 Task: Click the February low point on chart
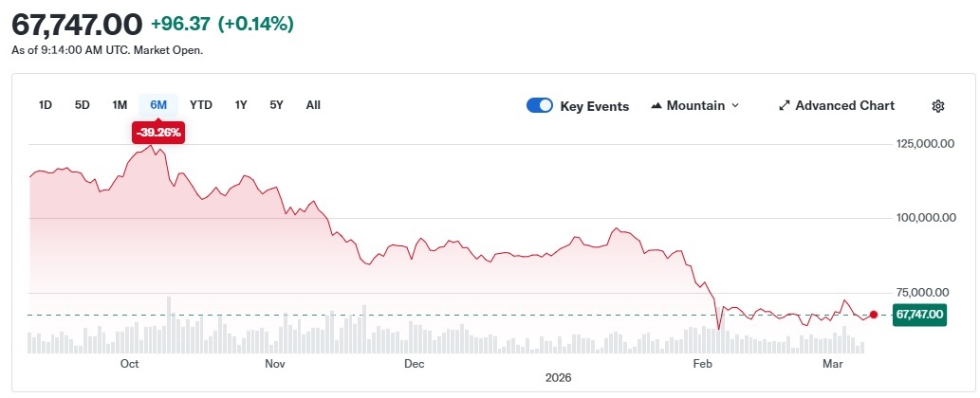718,329
